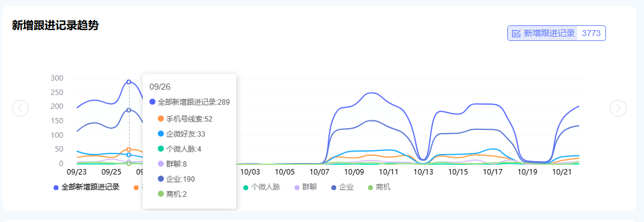
Task: Click x-axis label 10/13
Action: 424,172
